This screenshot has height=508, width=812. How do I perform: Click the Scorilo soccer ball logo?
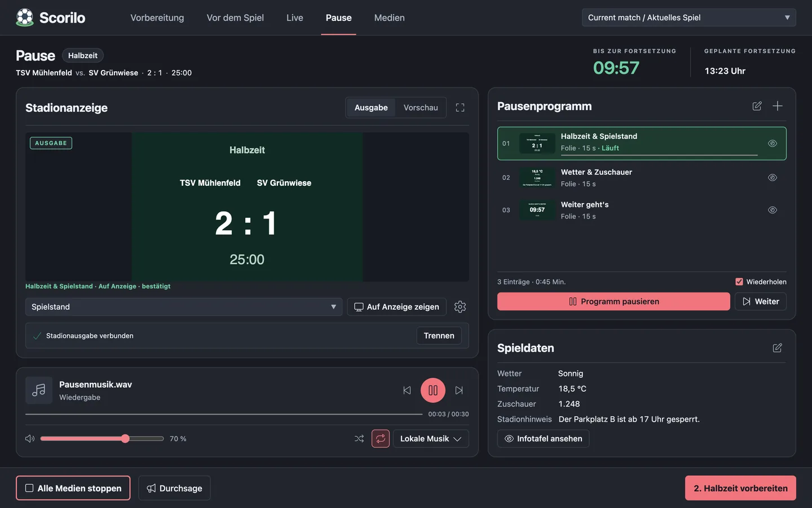point(25,17)
